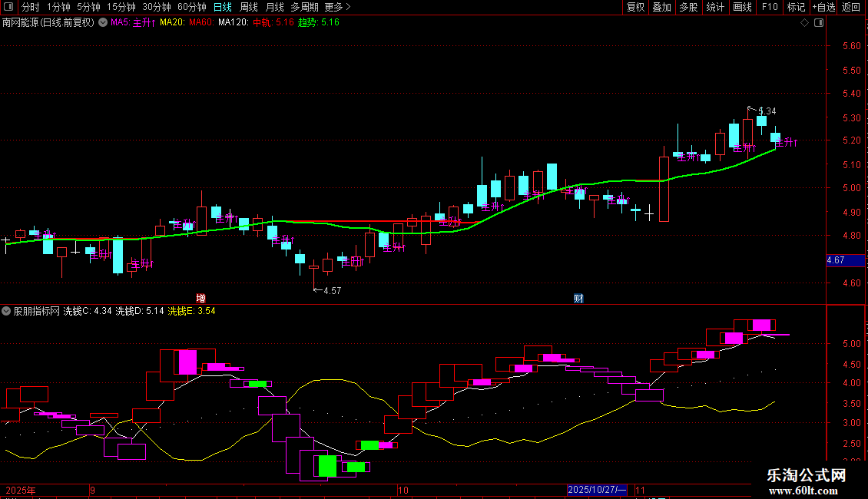868x499 pixels.
Task: Switch to 15分钟 chart period
Action: (x=121, y=7)
